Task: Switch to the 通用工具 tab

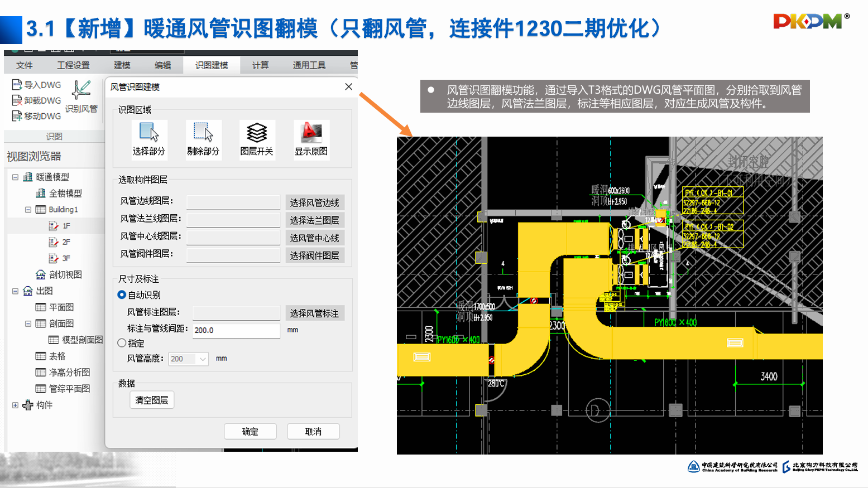Action: click(x=309, y=65)
